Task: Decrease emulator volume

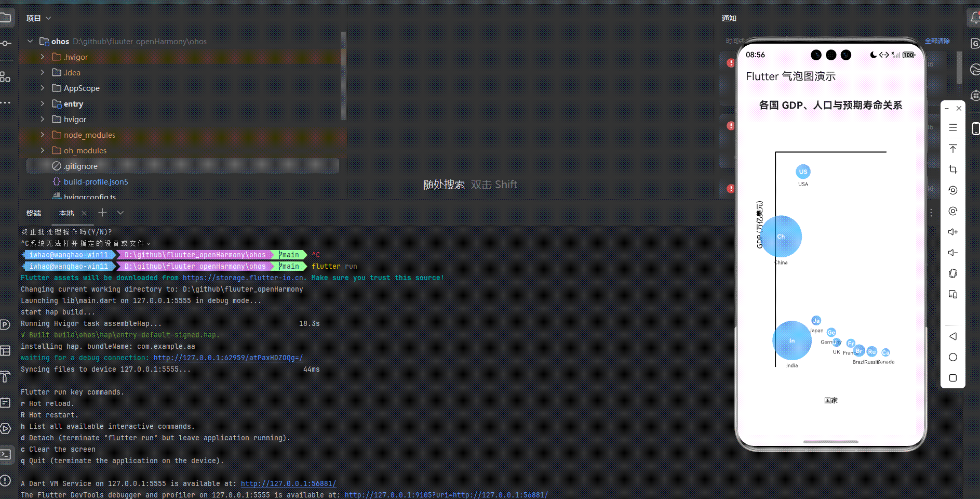Action: [953, 253]
